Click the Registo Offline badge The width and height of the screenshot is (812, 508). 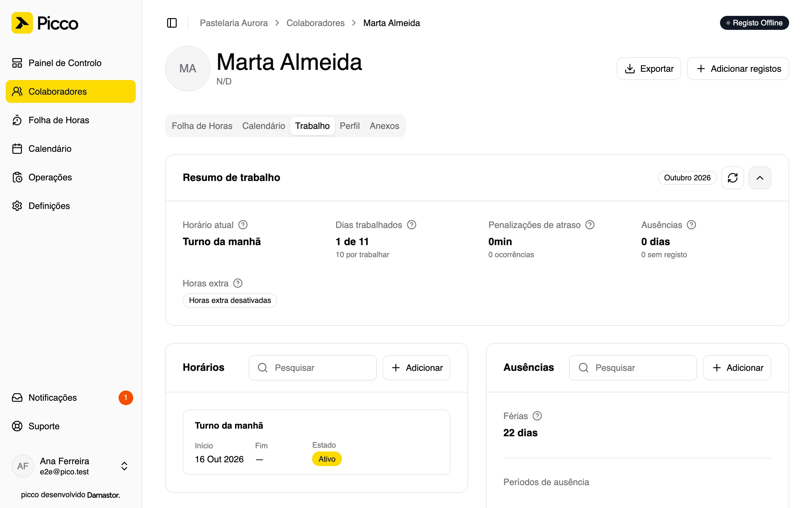(x=754, y=23)
